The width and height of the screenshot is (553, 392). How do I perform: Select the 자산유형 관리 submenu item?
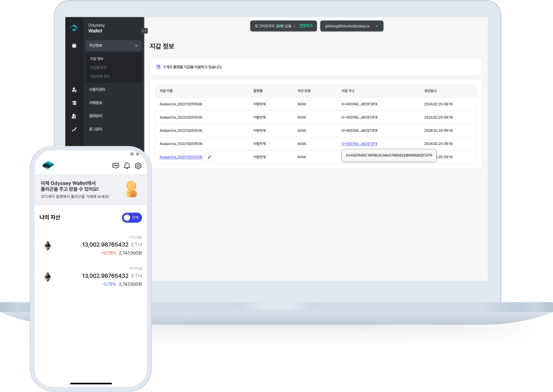point(100,76)
